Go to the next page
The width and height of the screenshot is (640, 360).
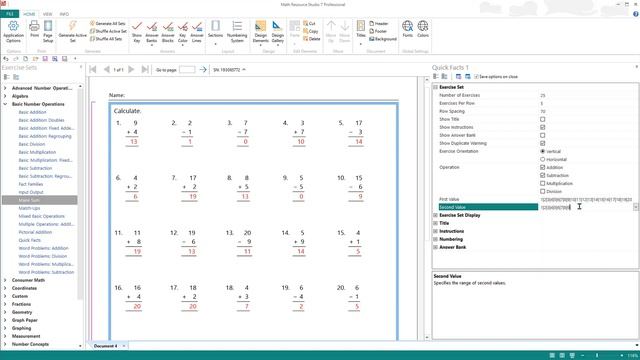[x=131, y=69]
